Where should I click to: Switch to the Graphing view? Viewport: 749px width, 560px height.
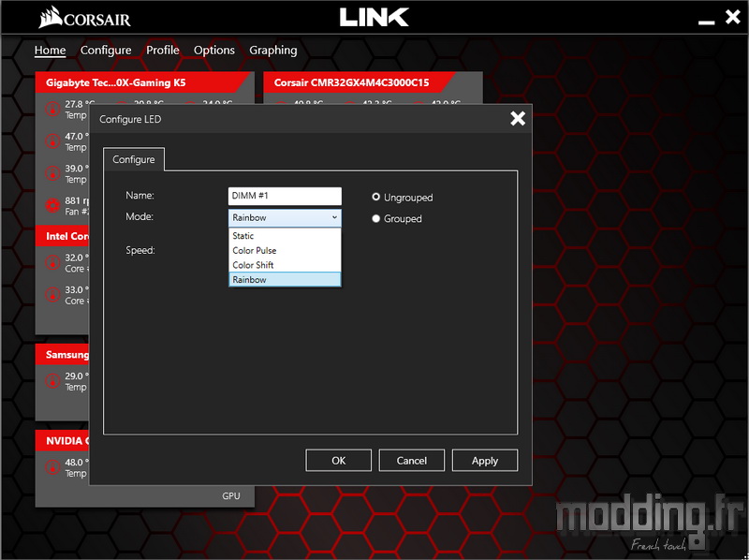pyautogui.click(x=273, y=51)
